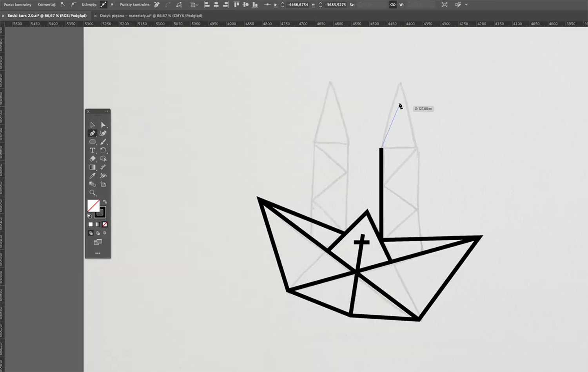Viewport: 588px width, 372px height.
Task: Choose the Paintbrush tool
Action: click(103, 142)
